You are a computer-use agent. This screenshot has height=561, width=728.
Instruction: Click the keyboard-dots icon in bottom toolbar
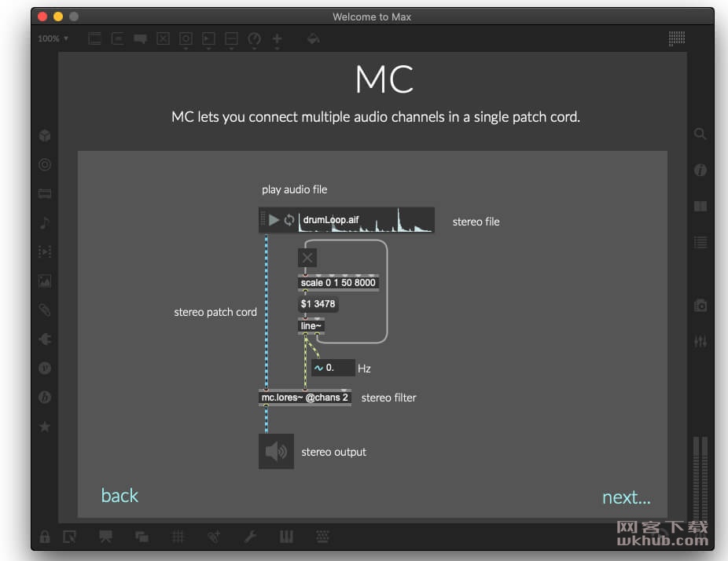322,537
